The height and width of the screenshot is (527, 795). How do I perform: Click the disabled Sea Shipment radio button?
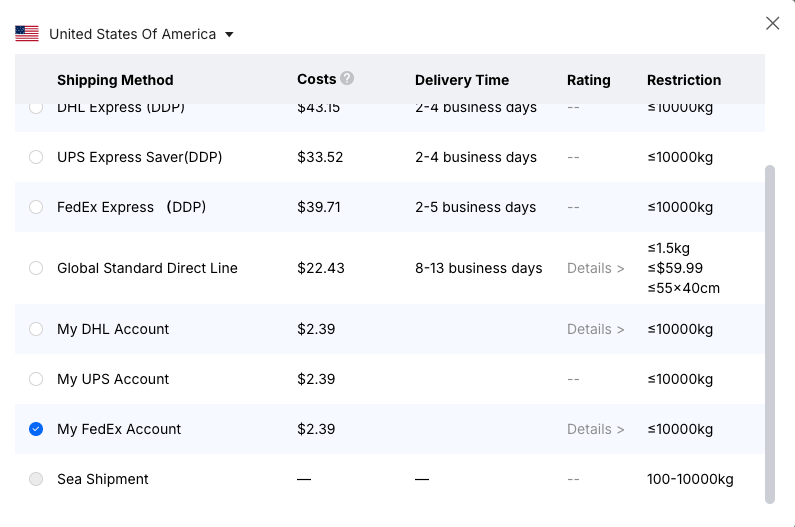36,479
